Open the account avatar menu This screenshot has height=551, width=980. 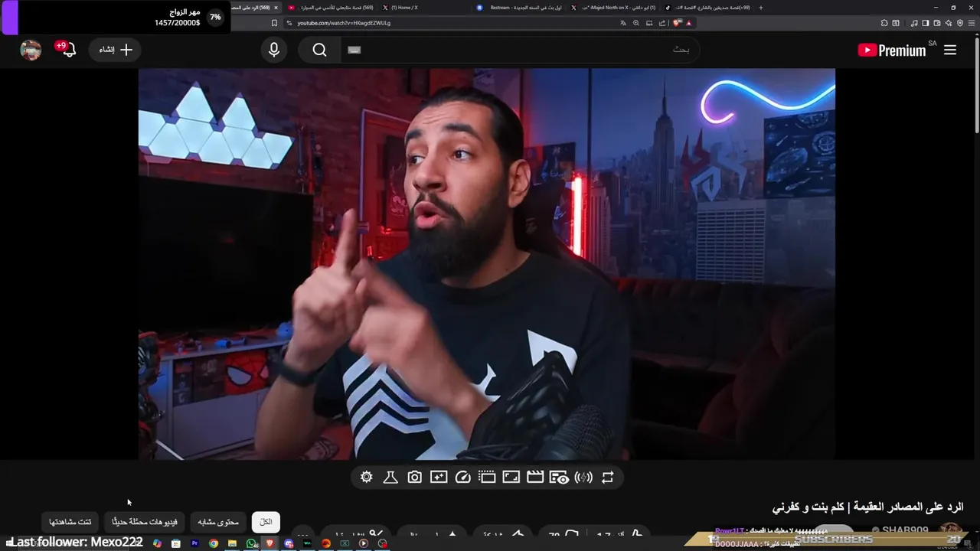(31, 50)
